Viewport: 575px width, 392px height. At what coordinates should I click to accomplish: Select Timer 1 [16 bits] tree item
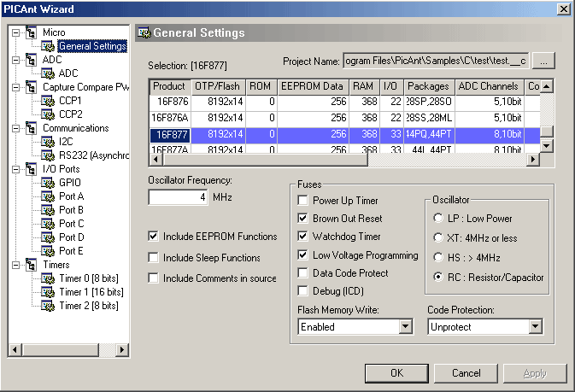(91, 292)
